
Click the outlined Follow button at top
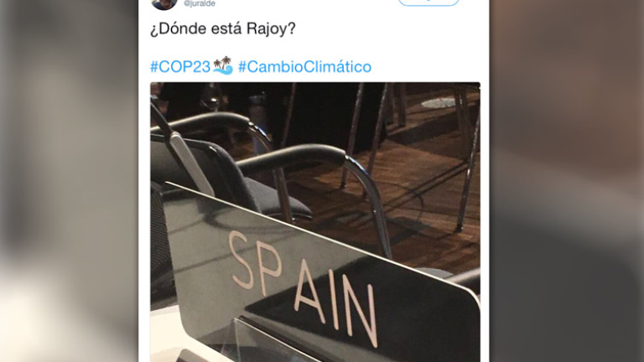[x=428, y=3]
